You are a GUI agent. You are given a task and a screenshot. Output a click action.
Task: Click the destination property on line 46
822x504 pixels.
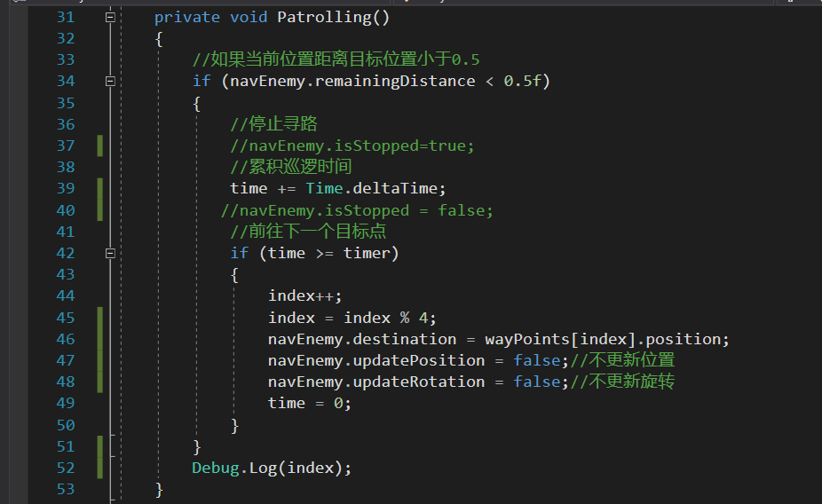tap(404, 340)
